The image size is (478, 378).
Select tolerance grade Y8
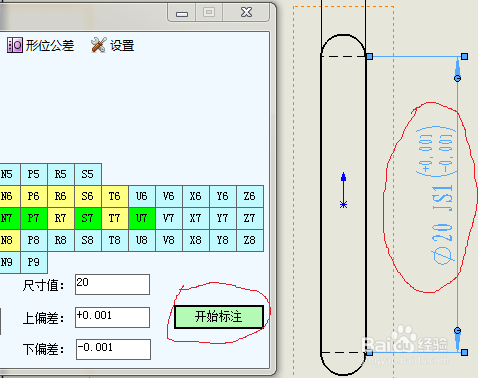223,240
